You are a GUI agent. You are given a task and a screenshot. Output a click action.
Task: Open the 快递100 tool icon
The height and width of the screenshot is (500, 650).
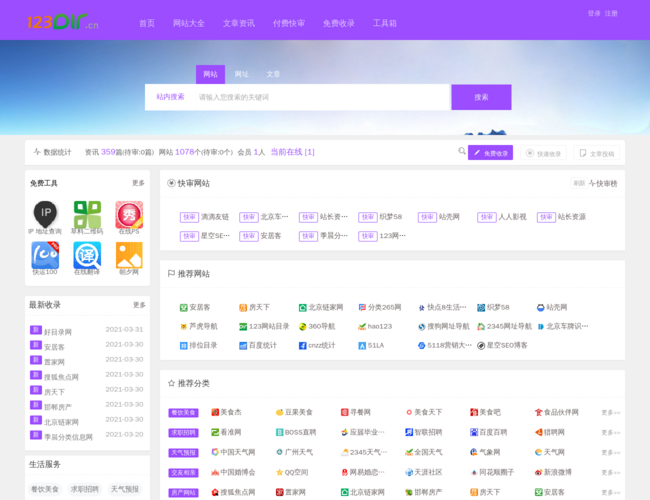(x=45, y=255)
